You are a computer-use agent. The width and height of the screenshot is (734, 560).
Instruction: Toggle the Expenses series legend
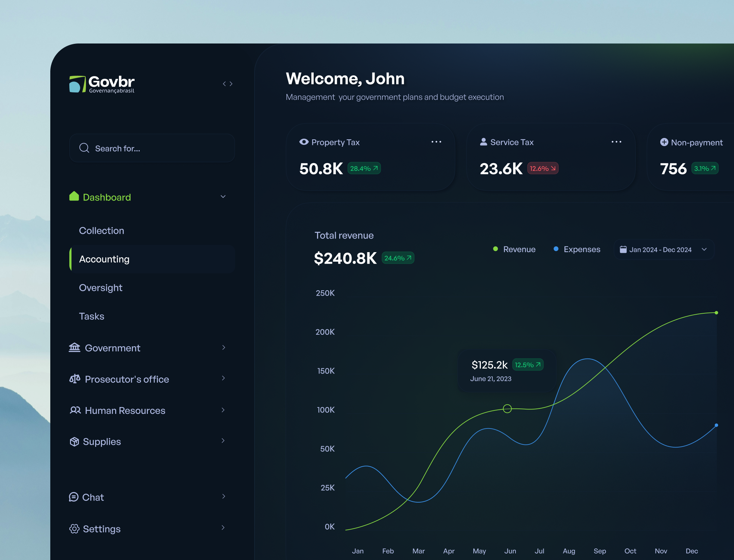coord(577,249)
